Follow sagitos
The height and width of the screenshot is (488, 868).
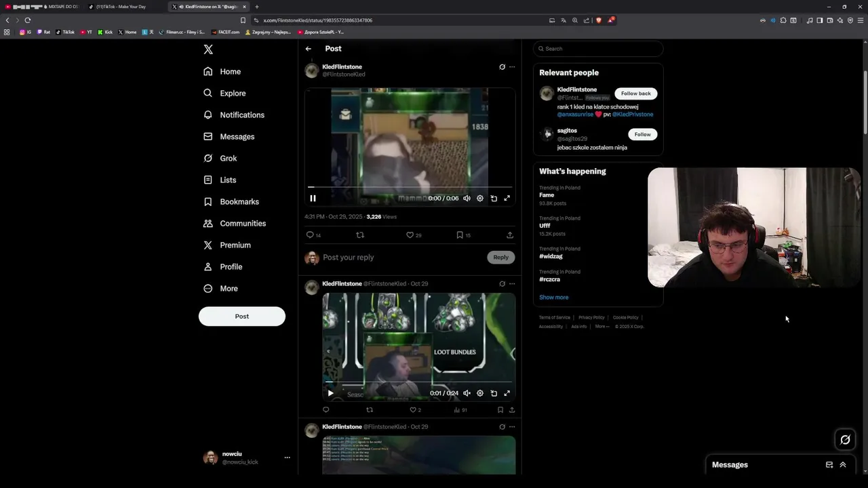[642, 134]
